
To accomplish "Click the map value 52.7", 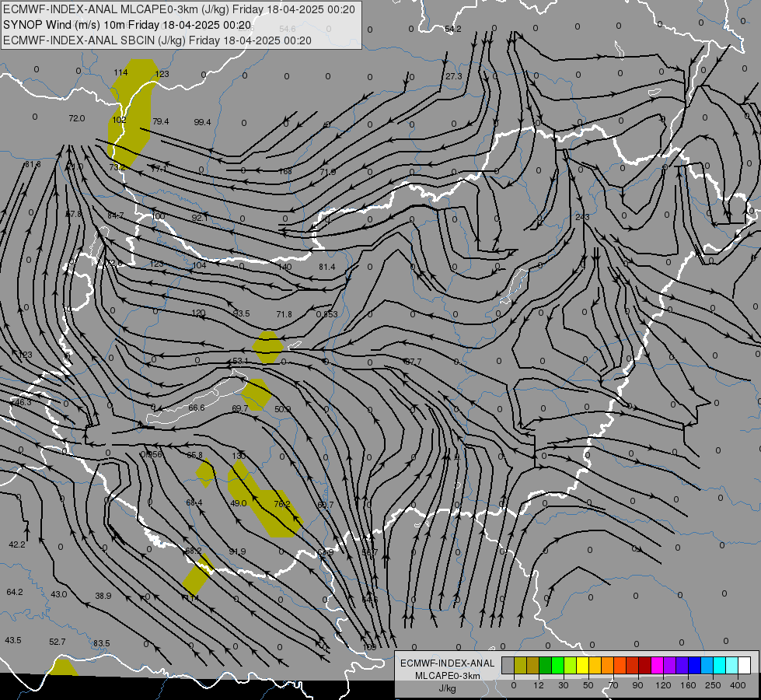I will 58,642.
